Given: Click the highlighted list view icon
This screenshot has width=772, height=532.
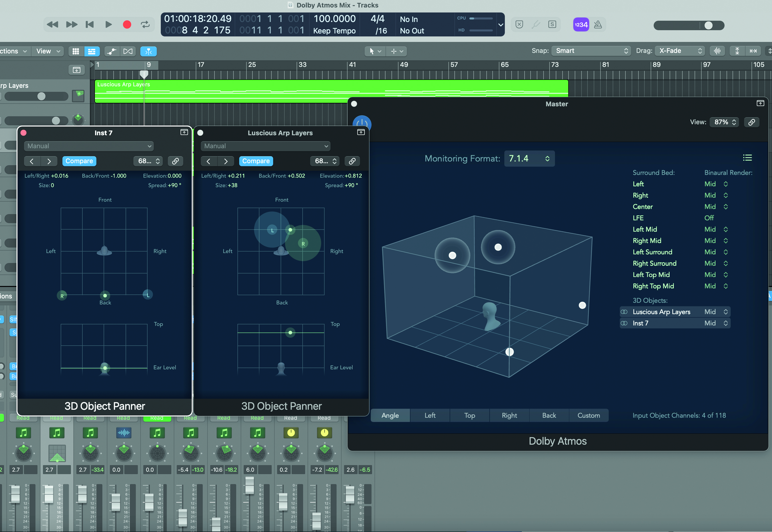Looking at the screenshot, I should click(92, 51).
